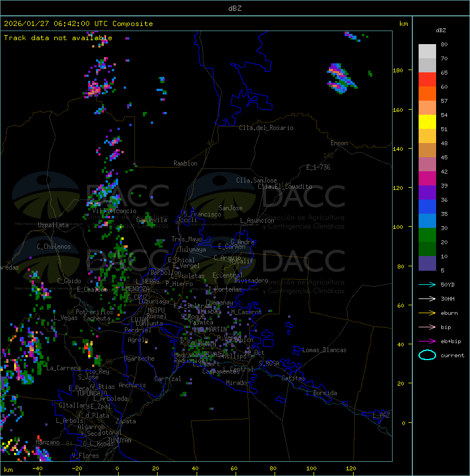The width and height of the screenshot is (470, 476).
Task: Click the 'Track data not available' message
Action: 58,38
